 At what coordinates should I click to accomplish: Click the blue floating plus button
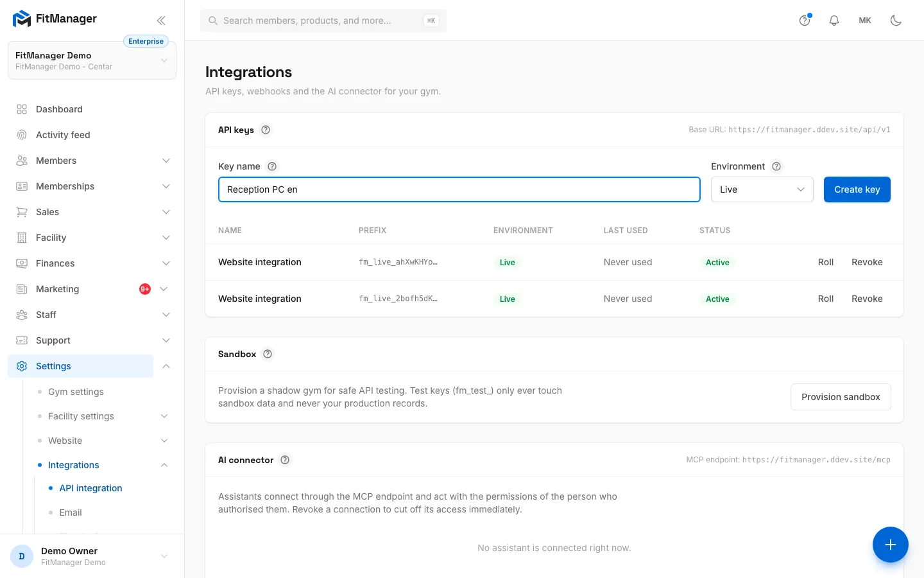(x=891, y=545)
